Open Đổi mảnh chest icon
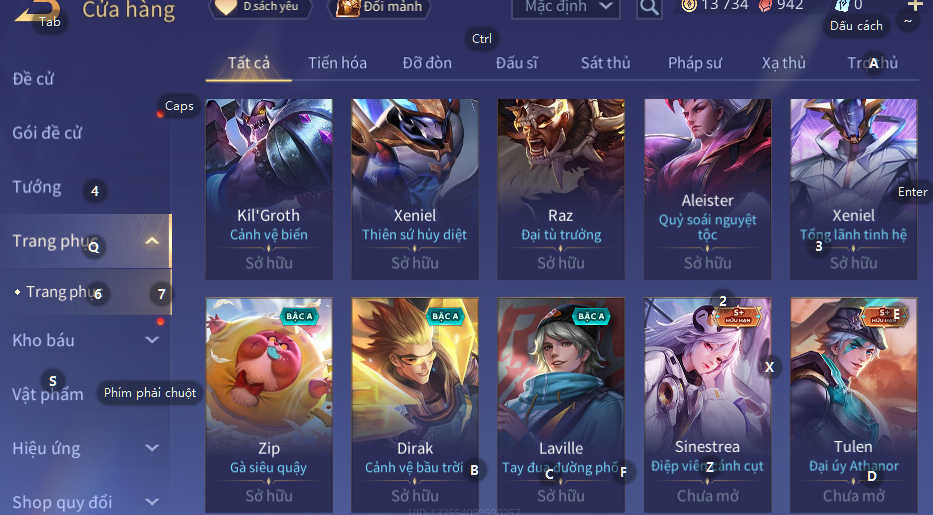Image resolution: width=933 pixels, height=515 pixels. [x=348, y=7]
